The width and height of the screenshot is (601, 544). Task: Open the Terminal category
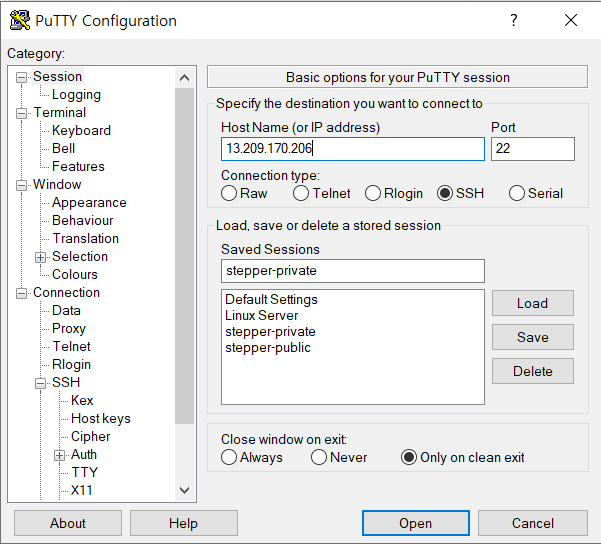[60, 112]
